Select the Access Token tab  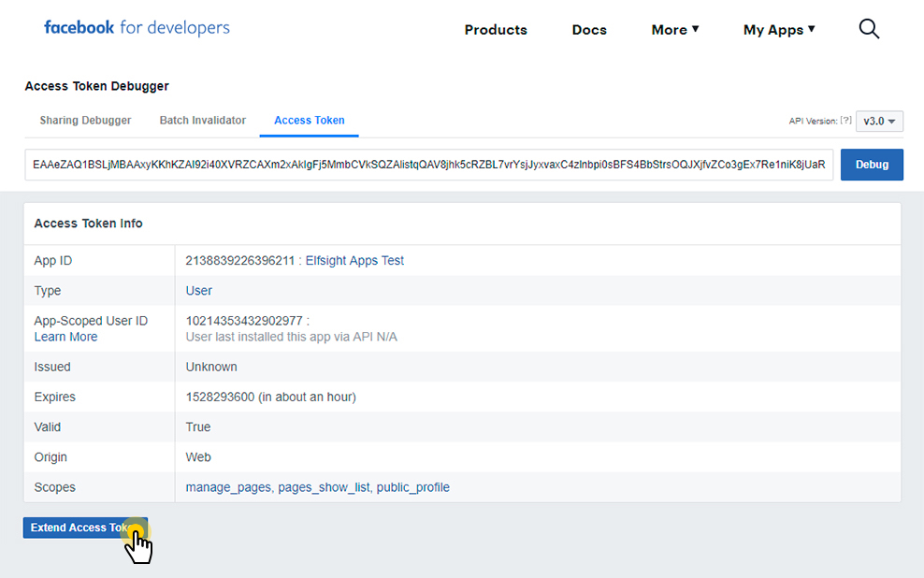309,120
